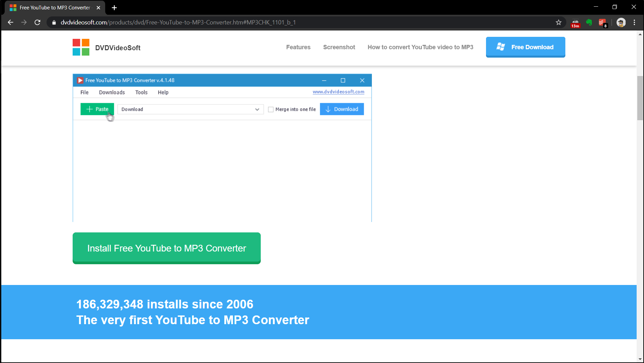This screenshot has height=363, width=644.
Task: Expand the File menu in converter
Action: pyautogui.click(x=84, y=92)
